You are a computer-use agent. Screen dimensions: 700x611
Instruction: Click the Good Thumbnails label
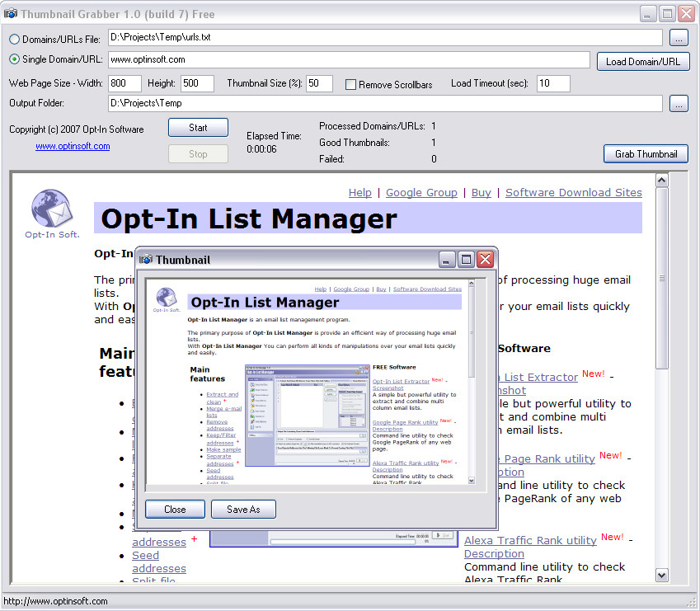click(355, 143)
